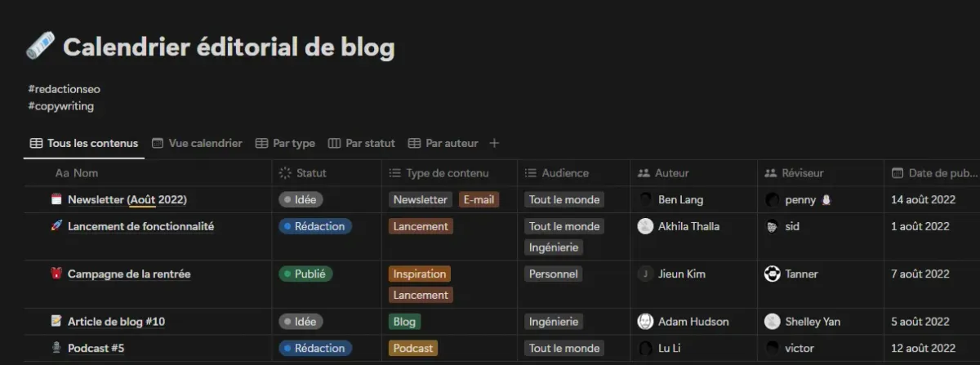Screen dimensions: 980x365
Task: Click the calendar icon of Newsletter row
Action: [56, 199]
